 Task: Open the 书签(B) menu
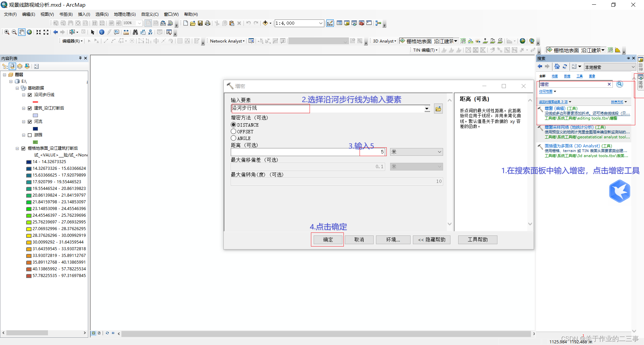[66, 14]
